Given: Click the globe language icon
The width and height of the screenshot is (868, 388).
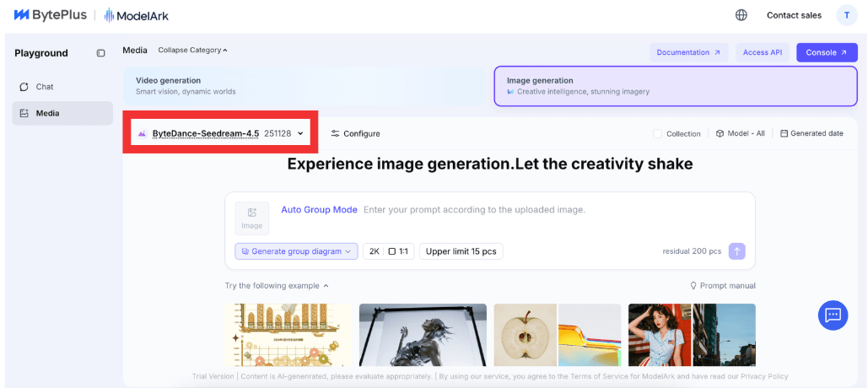Looking at the screenshot, I should (x=741, y=15).
